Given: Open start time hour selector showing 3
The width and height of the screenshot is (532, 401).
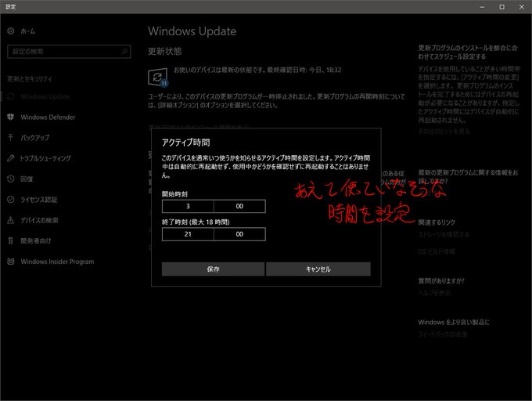Looking at the screenshot, I should click(x=188, y=206).
